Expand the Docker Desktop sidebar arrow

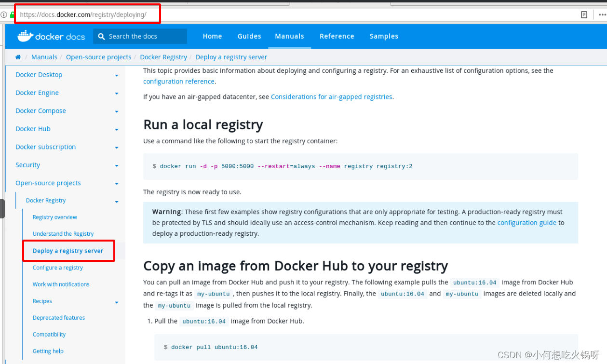click(117, 76)
